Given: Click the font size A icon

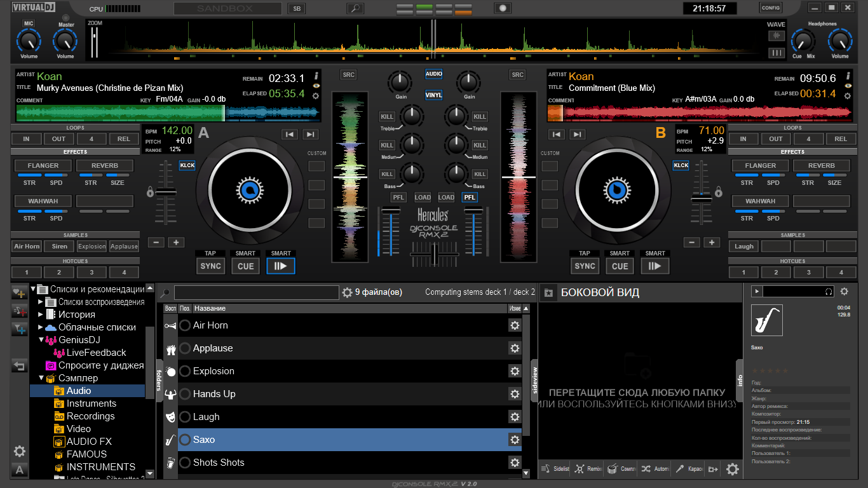Looking at the screenshot, I should pos(20,470).
